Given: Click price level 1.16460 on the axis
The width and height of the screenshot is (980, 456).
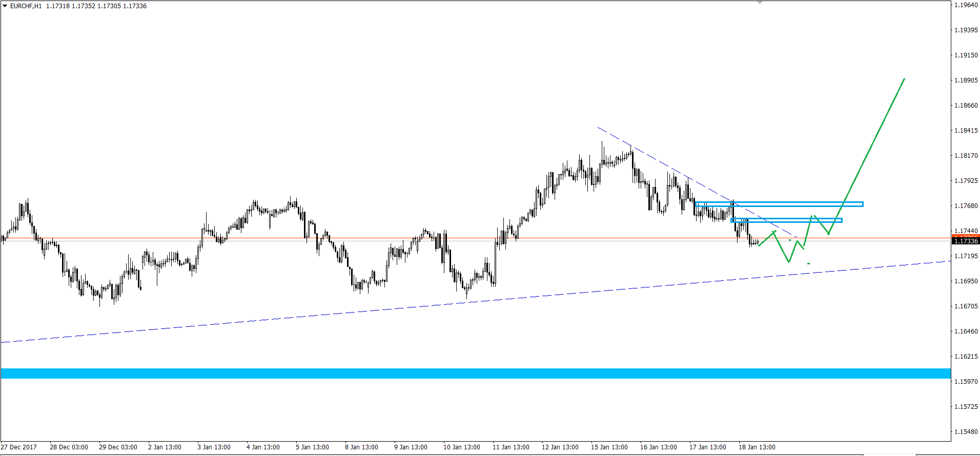Looking at the screenshot, I should coord(966,331).
